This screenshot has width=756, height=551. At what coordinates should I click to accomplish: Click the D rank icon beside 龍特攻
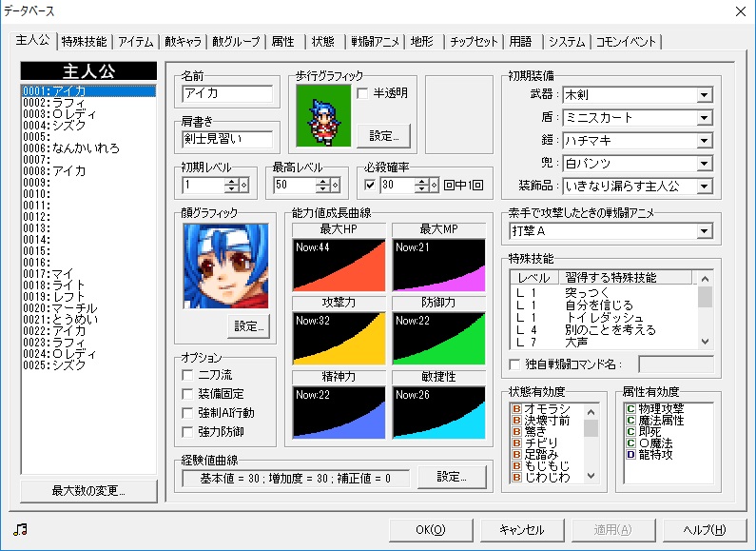click(630, 455)
